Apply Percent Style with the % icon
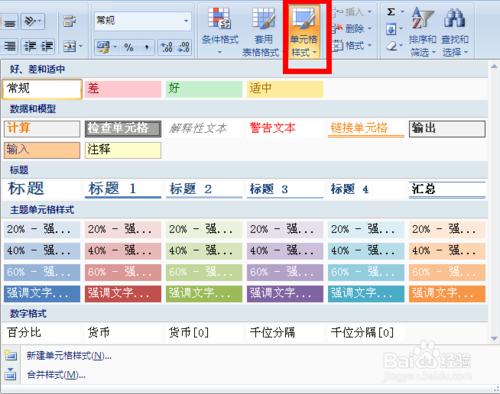Screen dimensions: 500x394 click(129, 47)
